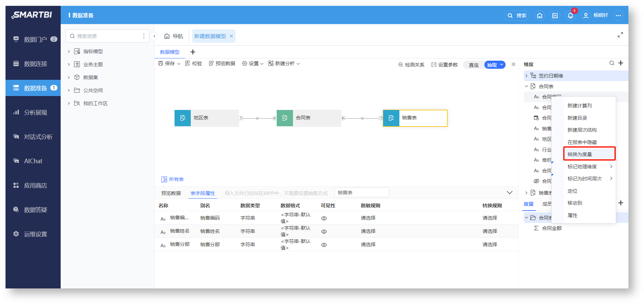Choose 新建计算列 from context menu
Viewport: 644px width, 304px height.
point(579,106)
